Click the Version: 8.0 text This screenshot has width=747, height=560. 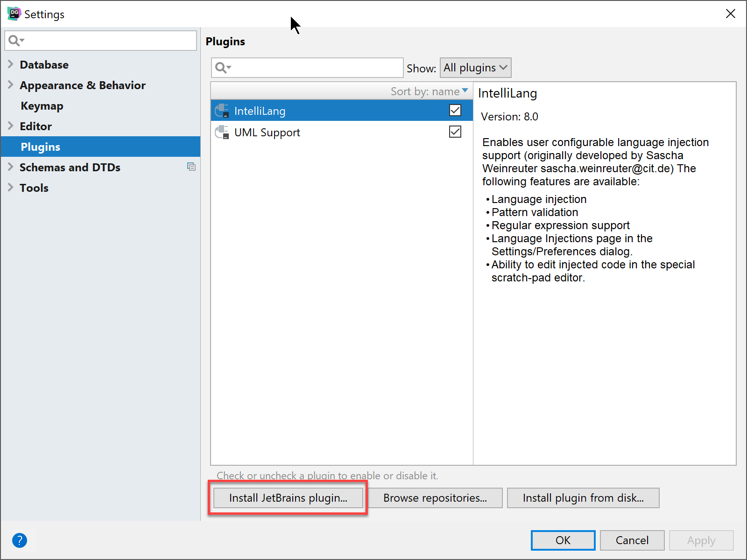(509, 117)
